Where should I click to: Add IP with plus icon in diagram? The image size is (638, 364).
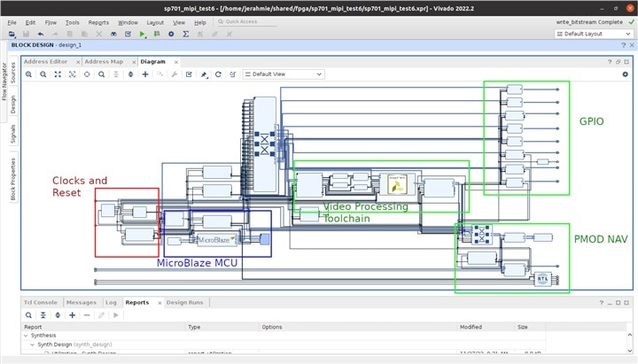click(145, 74)
